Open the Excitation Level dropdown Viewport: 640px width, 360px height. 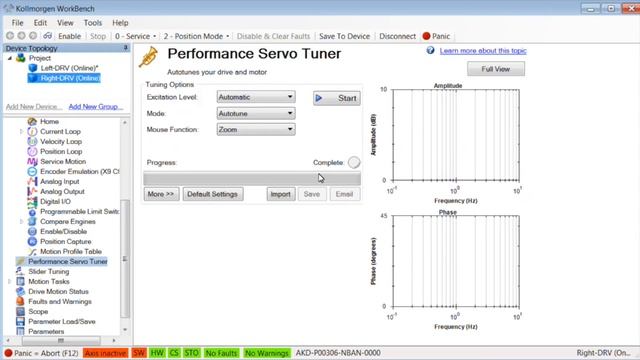[x=256, y=97]
